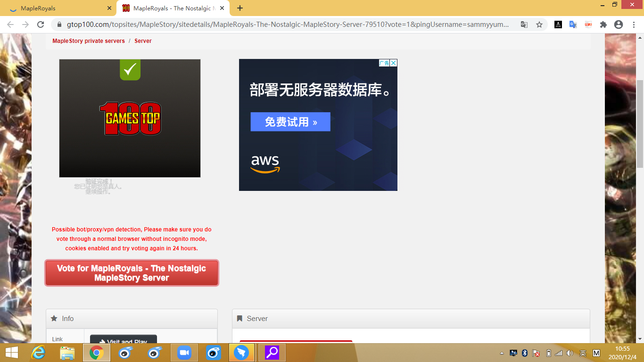Open the Google Translate extension
Viewport: 644px width, 362px height.
573,25
